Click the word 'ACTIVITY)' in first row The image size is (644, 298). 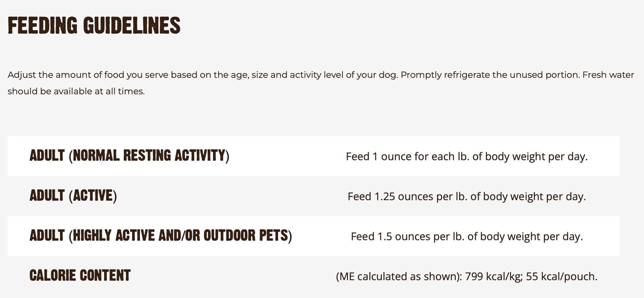(202, 156)
